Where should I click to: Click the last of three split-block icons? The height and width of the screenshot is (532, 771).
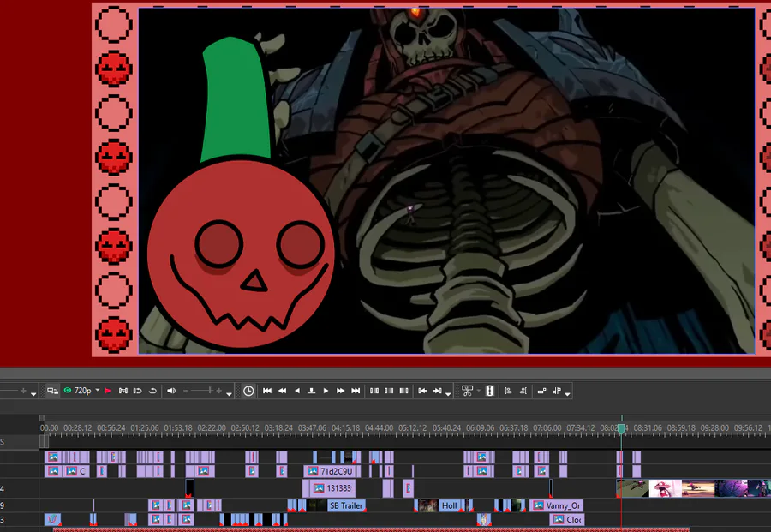coord(403,391)
